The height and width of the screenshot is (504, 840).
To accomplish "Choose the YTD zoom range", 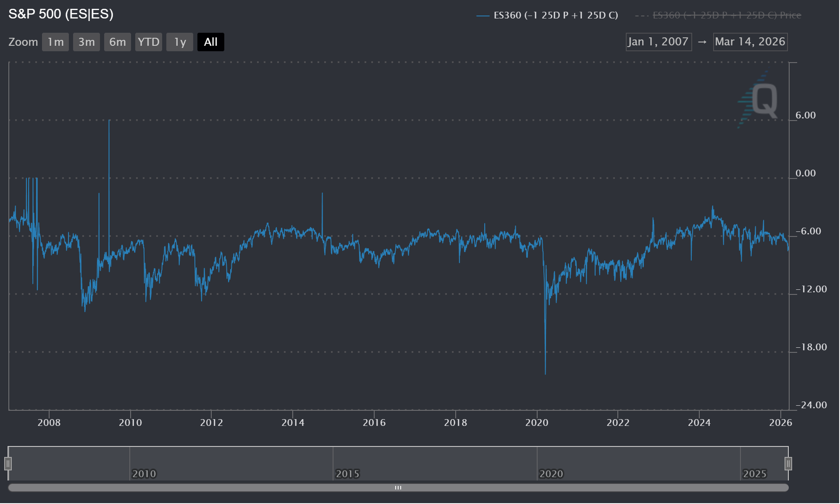I will 149,42.
